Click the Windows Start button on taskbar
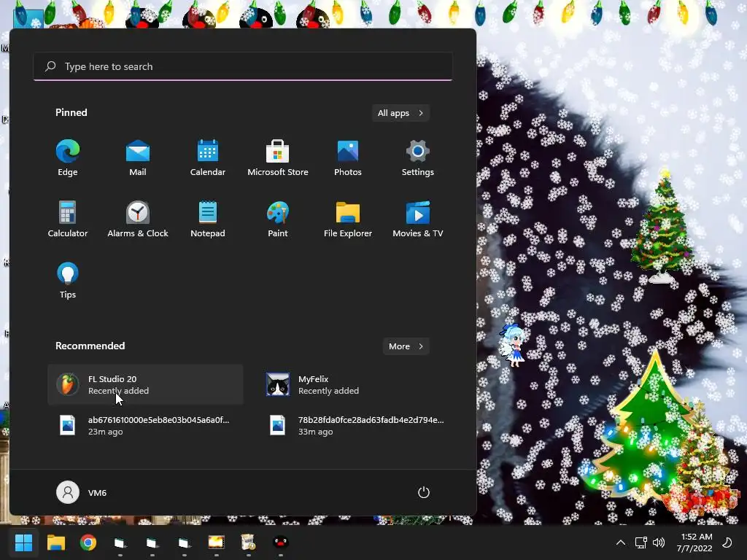 pos(23,542)
